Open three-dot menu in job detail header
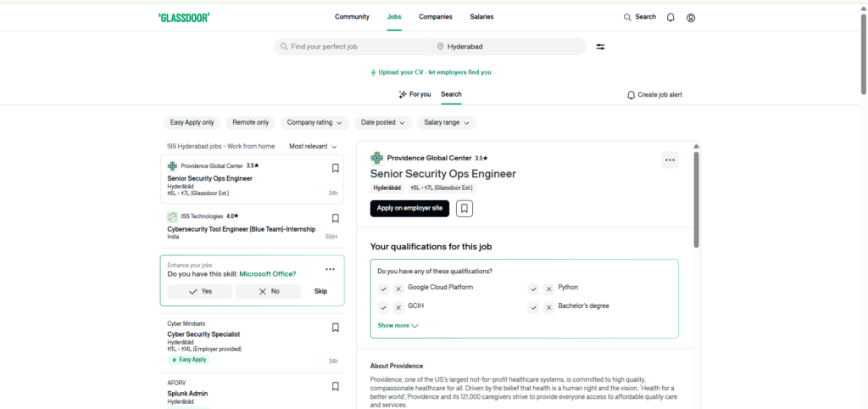Screen dimensions: 868x409 coord(670,160)
